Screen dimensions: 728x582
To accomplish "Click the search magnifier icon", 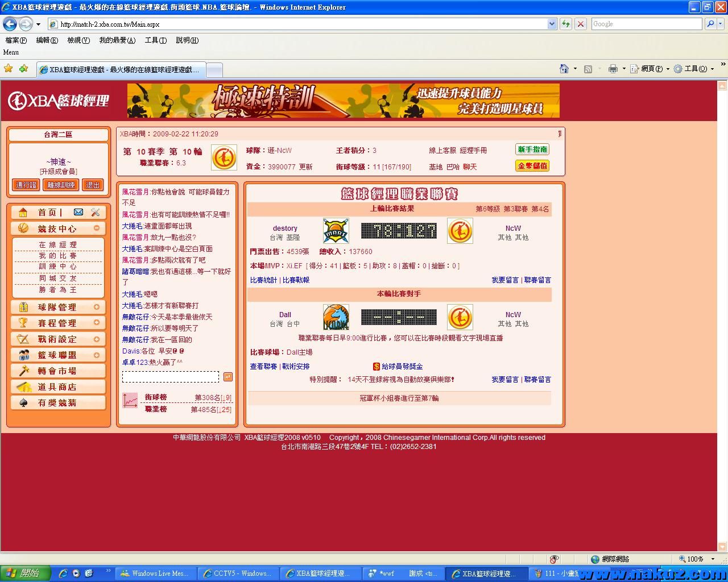I will coord(710,24).
